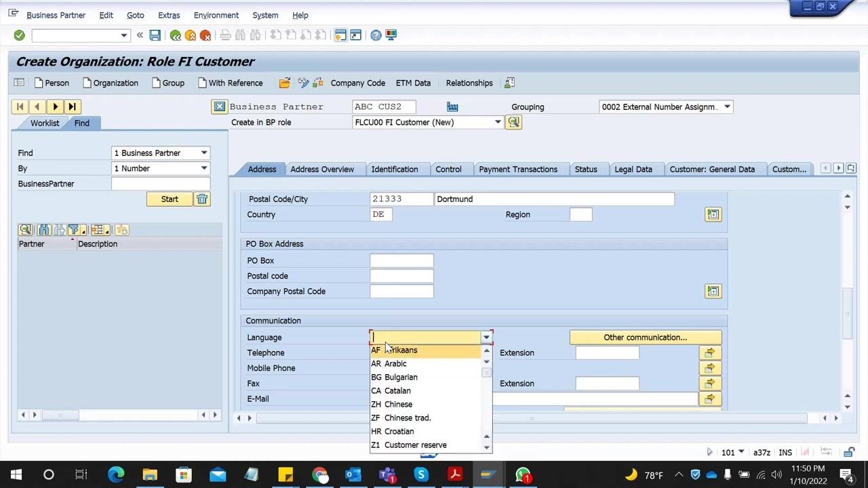868x488 pixels.
Task: Click the Telephone row arrow icon
Action: pyautogui.click(x=709, y=352)
